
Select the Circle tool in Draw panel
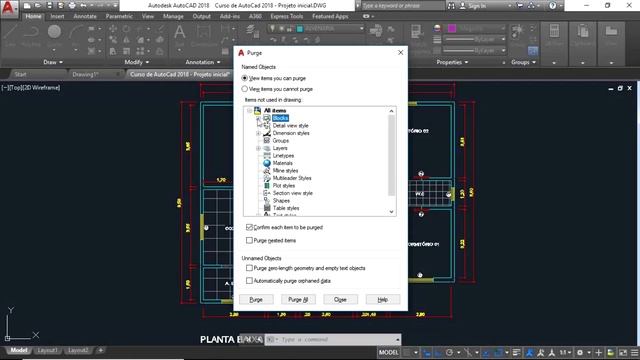(x=54, y=32)
